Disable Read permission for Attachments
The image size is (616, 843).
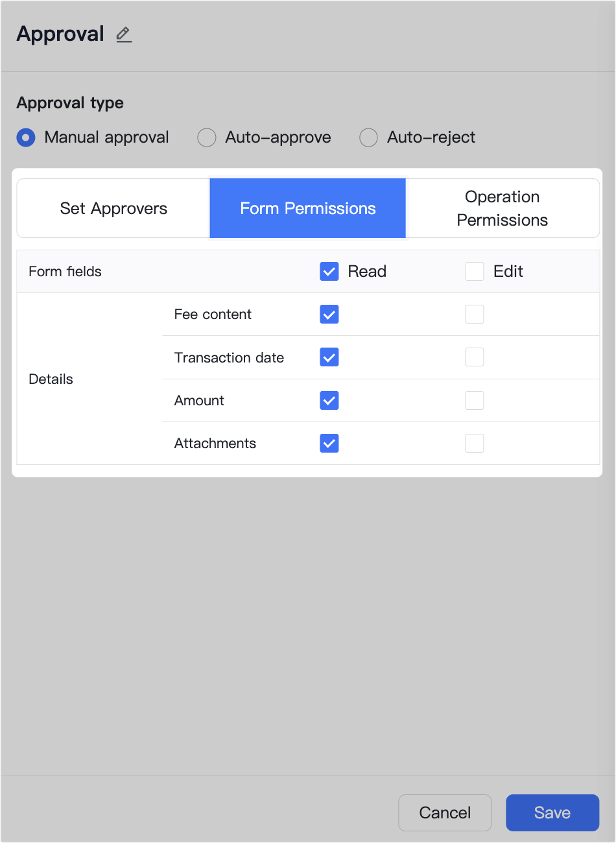tap(329, 443)
